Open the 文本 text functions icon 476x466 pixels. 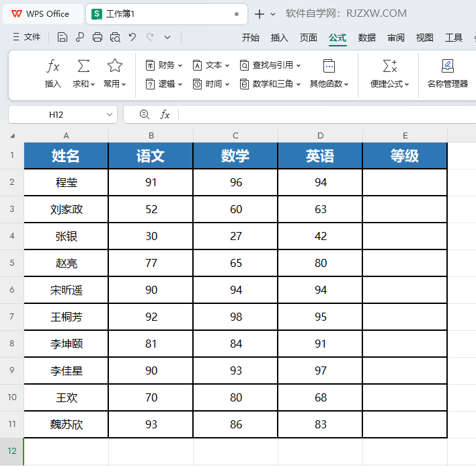pyautogui.click(x=197, y=65)
